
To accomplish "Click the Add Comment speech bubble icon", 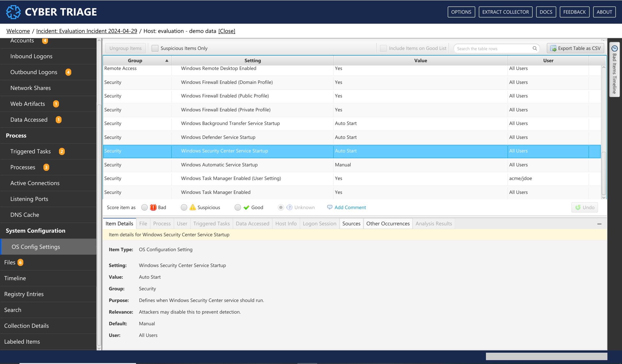I will 329,207.
